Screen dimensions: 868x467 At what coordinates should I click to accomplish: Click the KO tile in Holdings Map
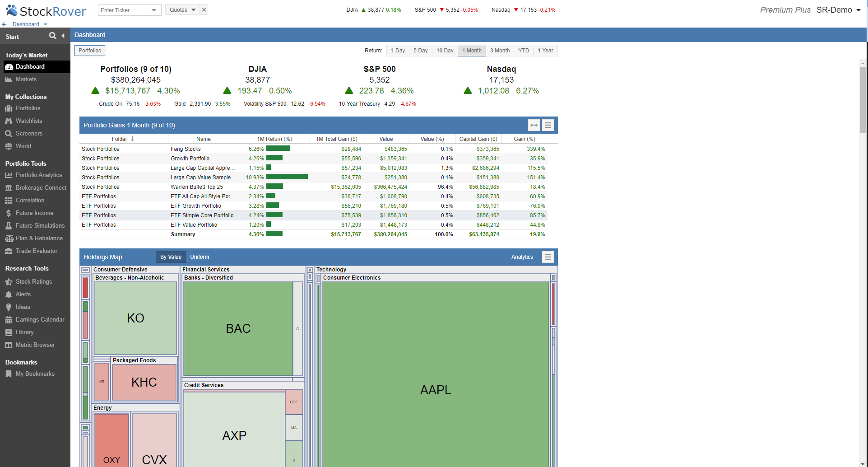click(x=135, y=318)
